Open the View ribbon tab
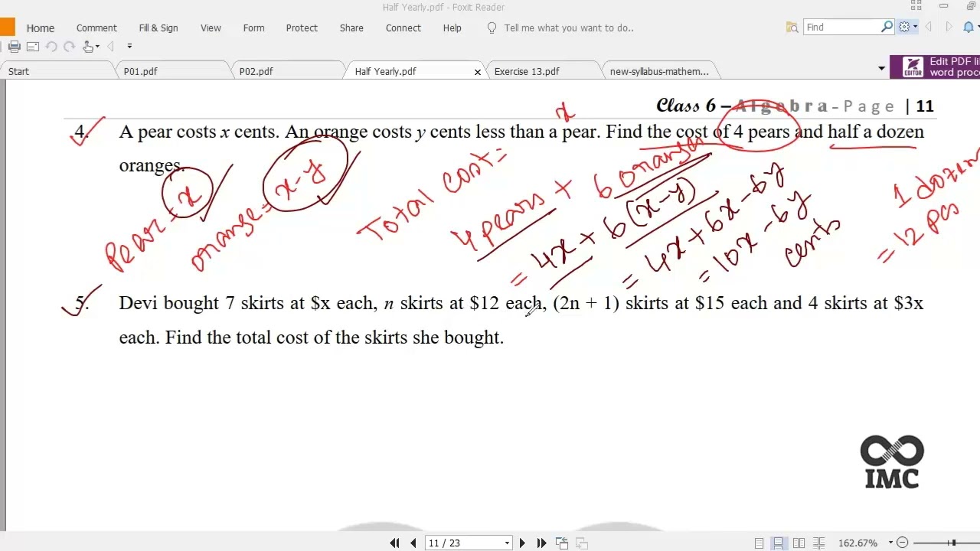Viewport: 980px width, 551px height. [x=211, y=28]
